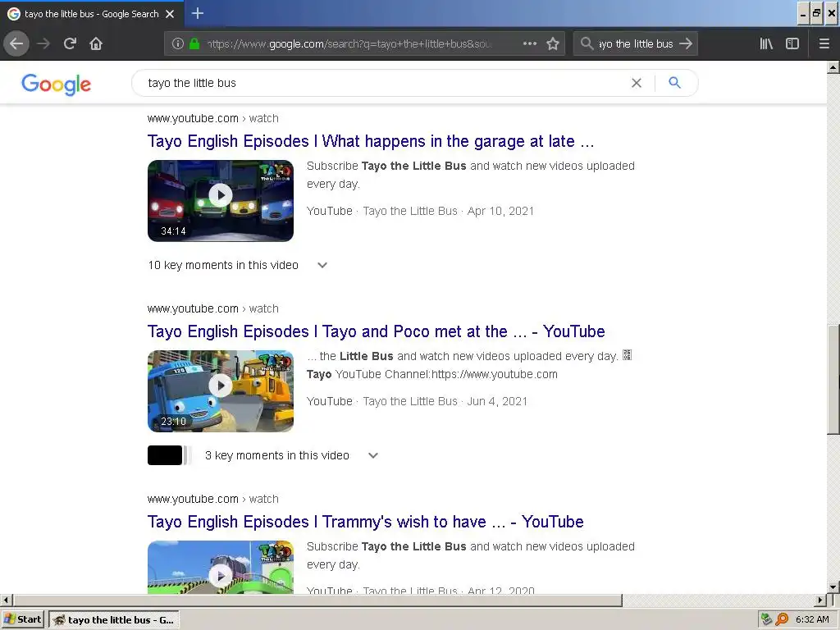Play Trammy's wish video thumbnail
Viewport: 840px width, 630px height.
point(221,567)
